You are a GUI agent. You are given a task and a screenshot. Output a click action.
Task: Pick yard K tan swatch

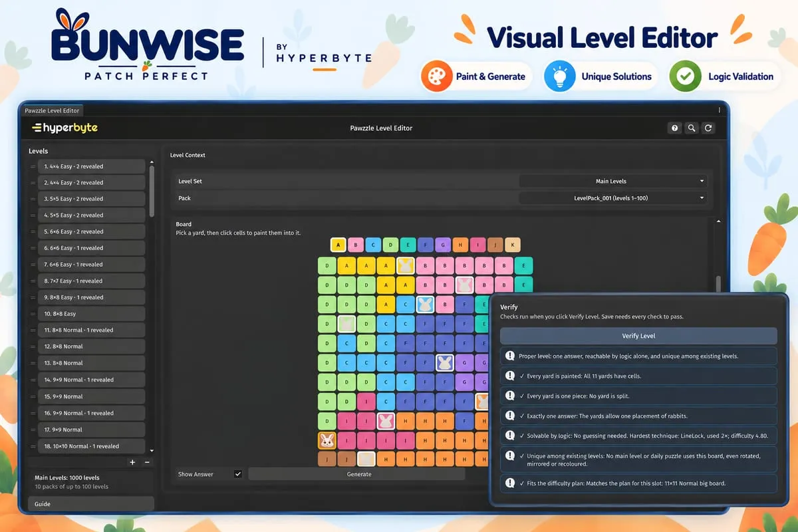pyautogui.click(x=512, y=245)
